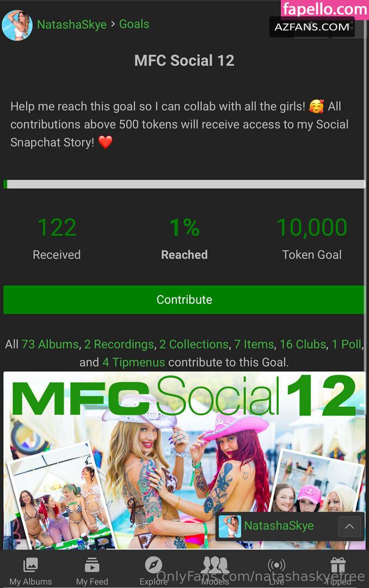Tap the Live broadcast icon

coord(276,565)
